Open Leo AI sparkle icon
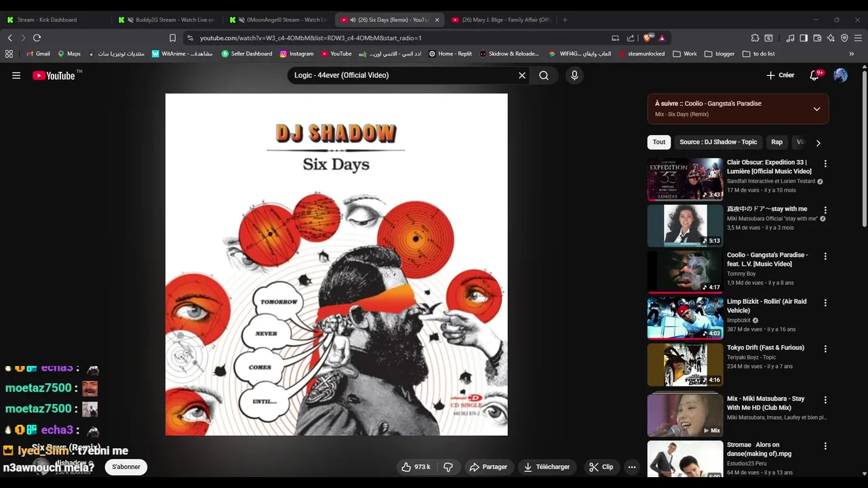The height and width of the screenshot is (488, 868). tap(831, 38)
